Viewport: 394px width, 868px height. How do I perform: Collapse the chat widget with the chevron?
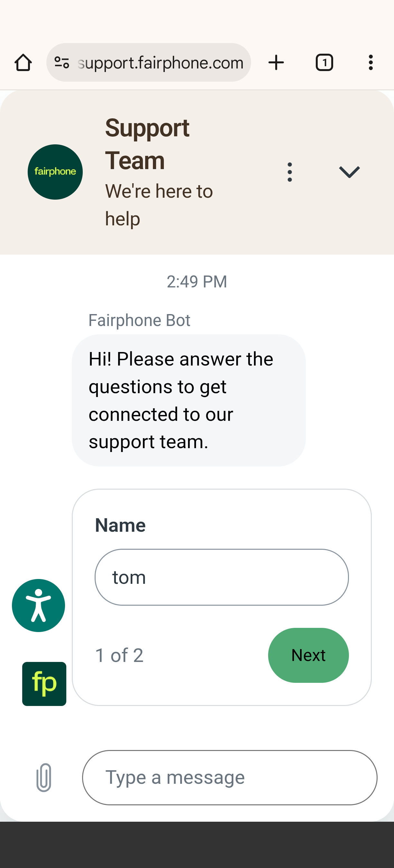pyautogui.click(x=349, y=172)
